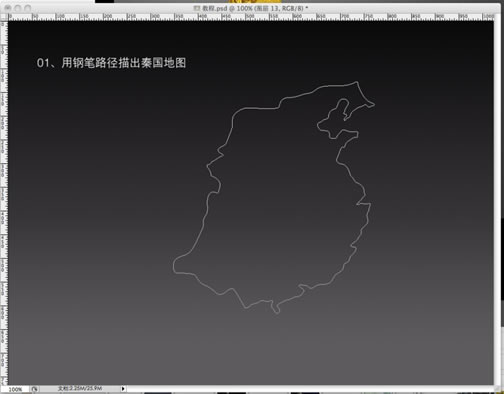Click the status bar preview icon beside zoom field
The image size is (504, 394).
coord(34,389)
